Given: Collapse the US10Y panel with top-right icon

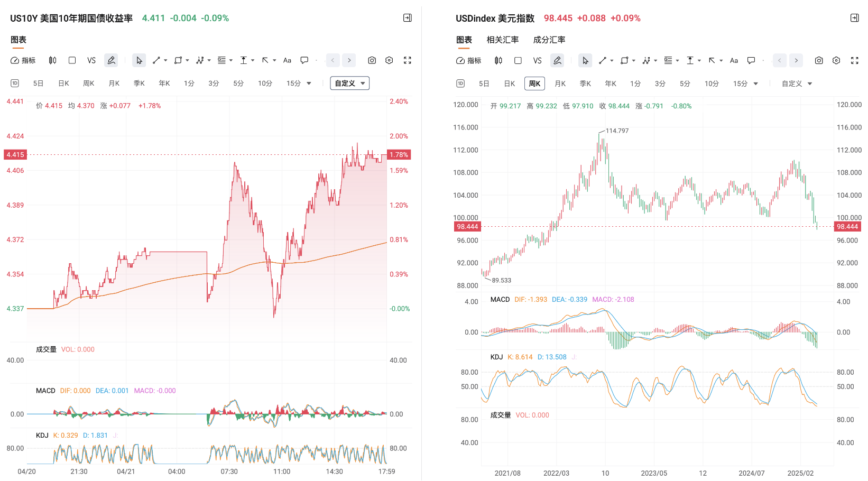Looking at the screenshot, I should (408, 18).
